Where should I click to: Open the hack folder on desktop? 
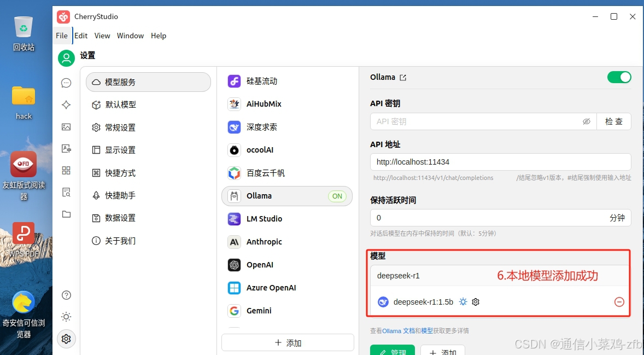tap(24, 103)
